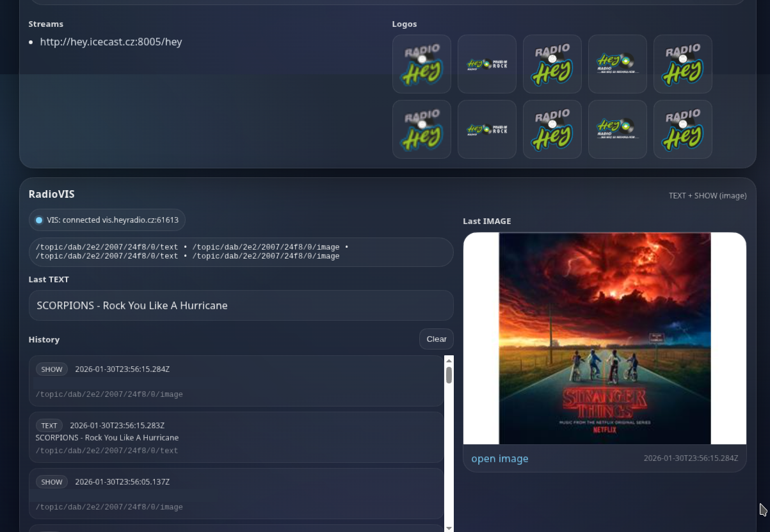Click the history list scrollbar thumb

[x=449, y=375]
